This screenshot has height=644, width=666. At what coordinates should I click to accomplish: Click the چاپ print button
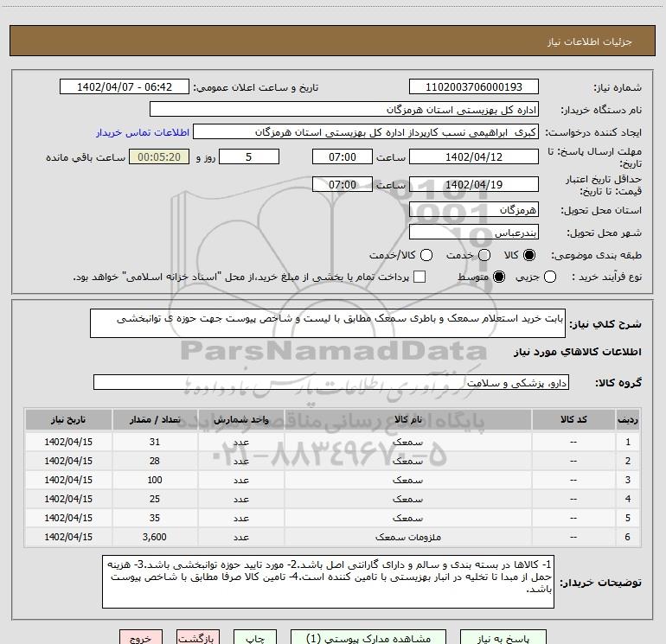pos(255,637)
